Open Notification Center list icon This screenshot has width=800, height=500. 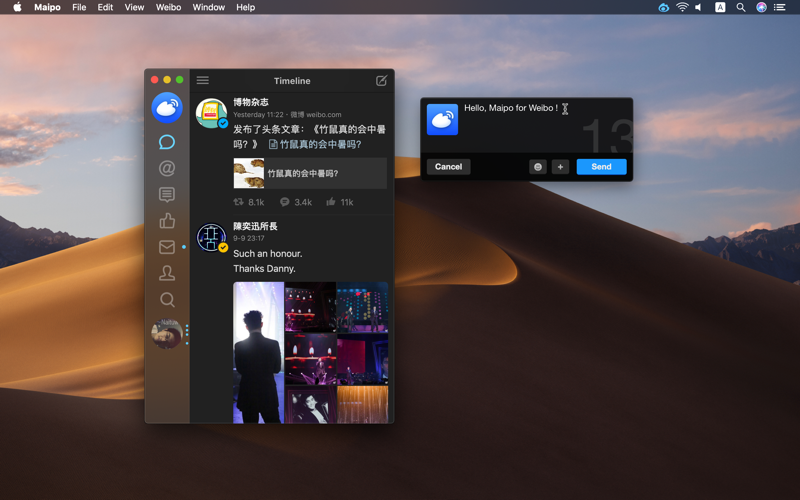click(x=780, y=7)
